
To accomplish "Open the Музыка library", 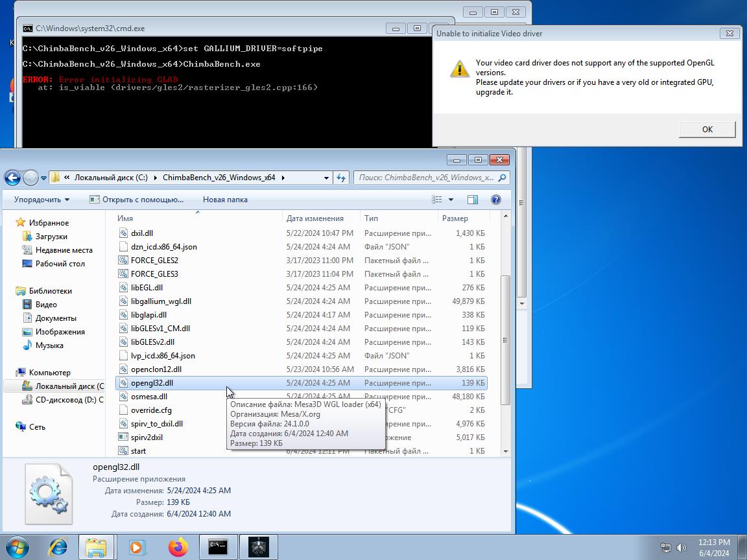I will 49,345.
